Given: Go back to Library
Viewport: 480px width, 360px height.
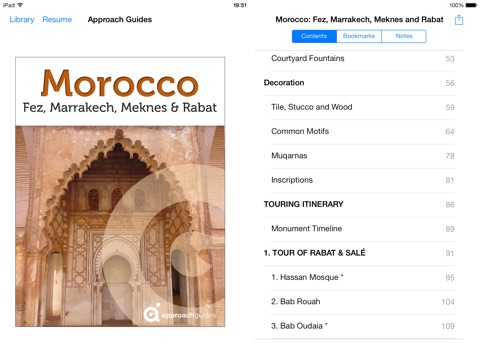Looking at the screenshot, I should click(x=22, y=20).
